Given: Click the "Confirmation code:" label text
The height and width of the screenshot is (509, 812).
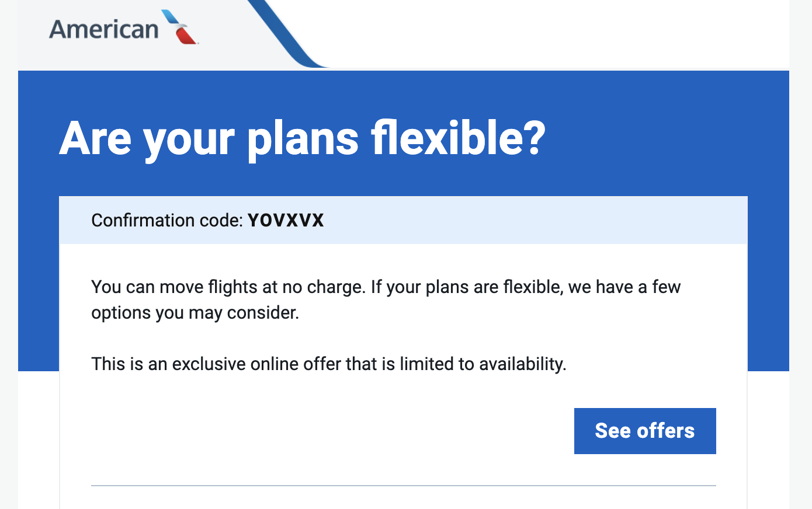Looking at the screenshot, I should [x=167, y=220].
